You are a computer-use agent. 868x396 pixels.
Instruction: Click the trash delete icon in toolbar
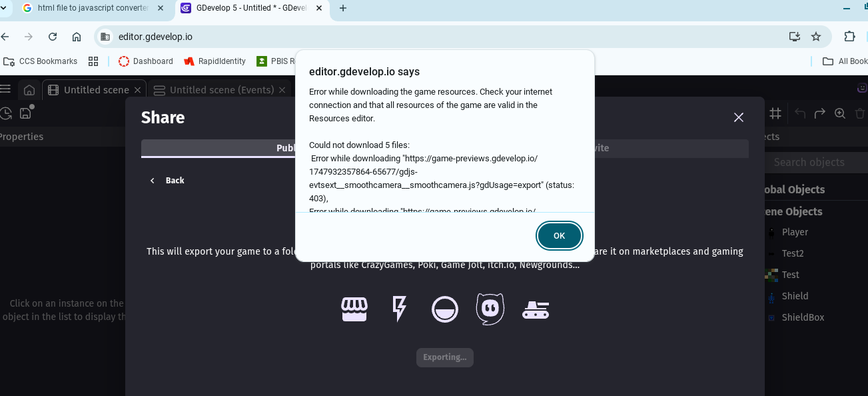click(x=860, y=114)
